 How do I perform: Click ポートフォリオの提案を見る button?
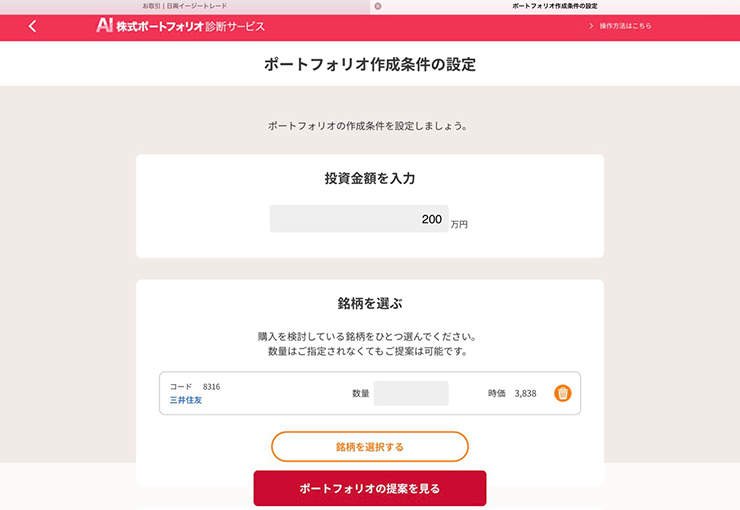(370, 488)
